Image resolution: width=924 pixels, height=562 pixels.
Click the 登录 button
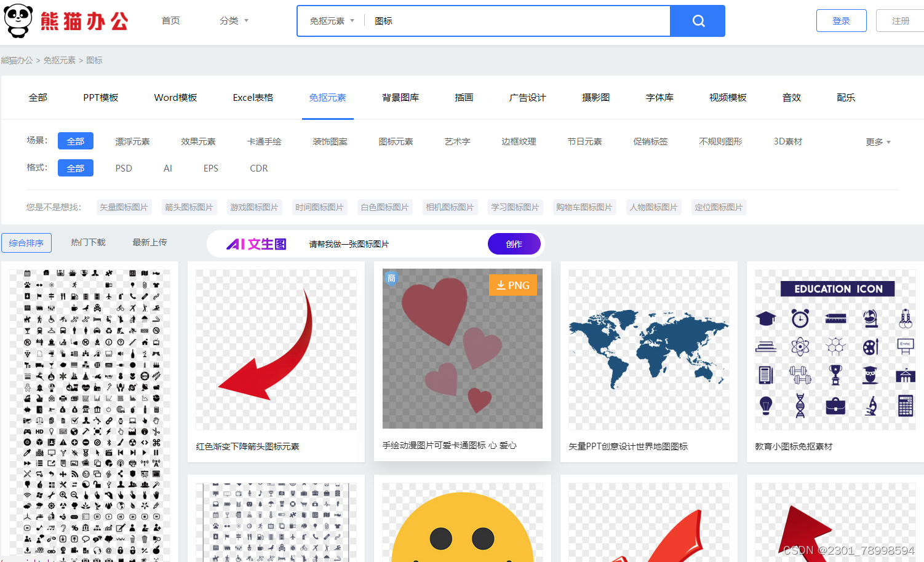click(841, 21)
